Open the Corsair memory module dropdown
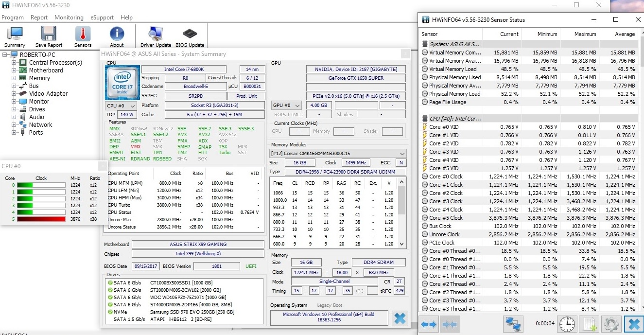This screenshot has height=335, width=644. [338, 153]
